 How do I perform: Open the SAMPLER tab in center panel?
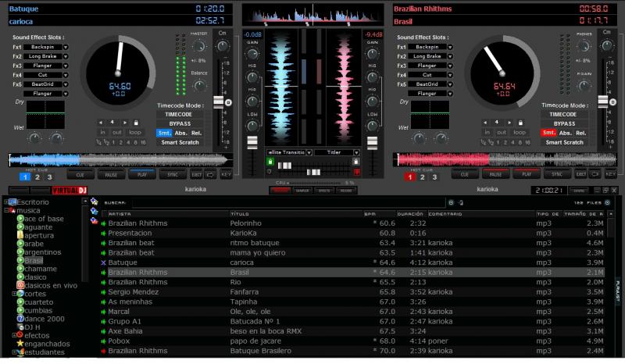[302, 191]
